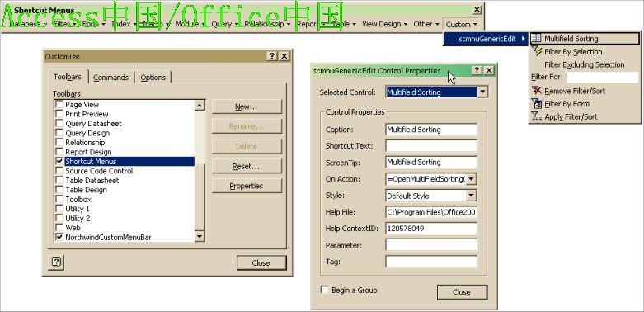Viewport: 644px width, 312px height.
Task: Open the On Action dropdown arrow
Action: (x=472, y=179)
